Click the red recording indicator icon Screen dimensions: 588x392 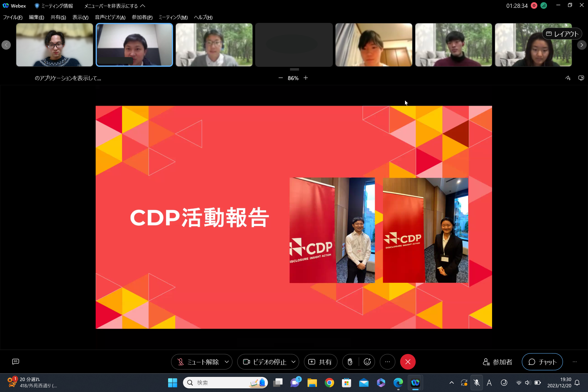(x=534, y=6)
